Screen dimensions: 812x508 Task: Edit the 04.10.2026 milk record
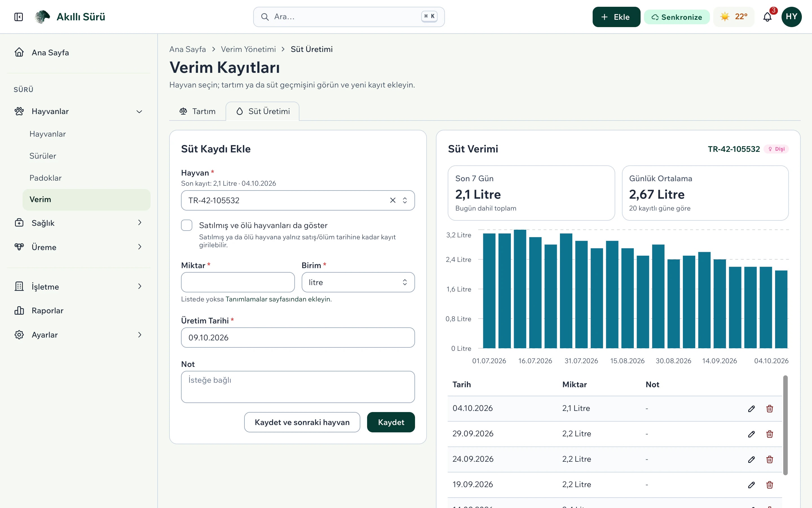click(x=751, y=409)
